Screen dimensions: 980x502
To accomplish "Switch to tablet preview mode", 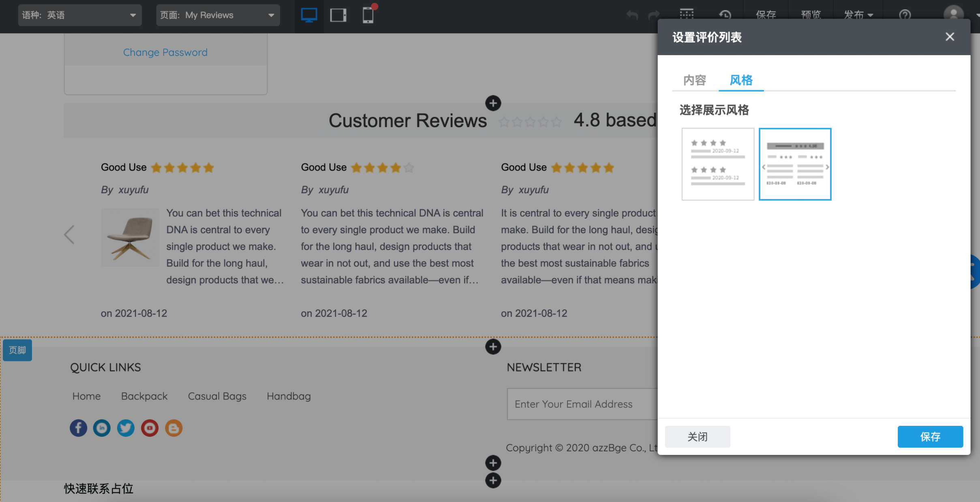I will [338, 15].
